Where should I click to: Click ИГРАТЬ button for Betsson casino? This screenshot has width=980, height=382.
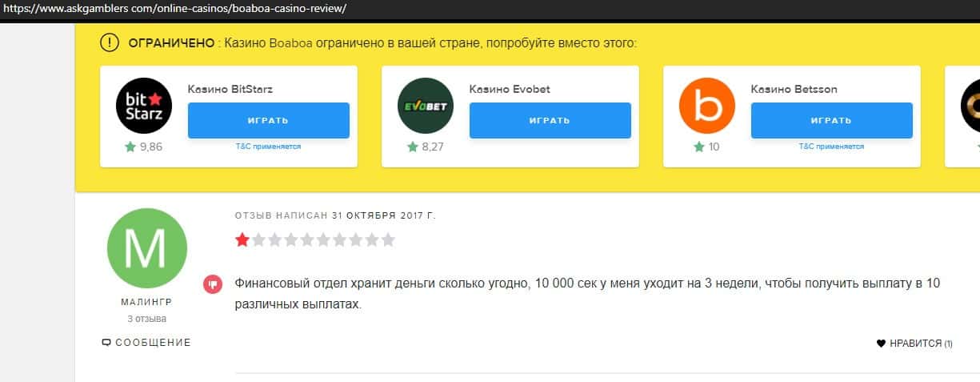click(x=832, y=120)
